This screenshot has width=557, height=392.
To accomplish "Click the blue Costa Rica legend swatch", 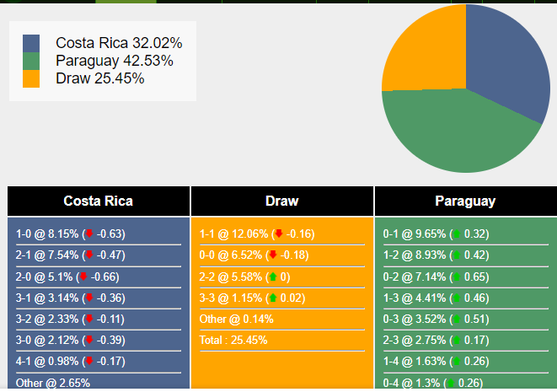I will [31, 43].
